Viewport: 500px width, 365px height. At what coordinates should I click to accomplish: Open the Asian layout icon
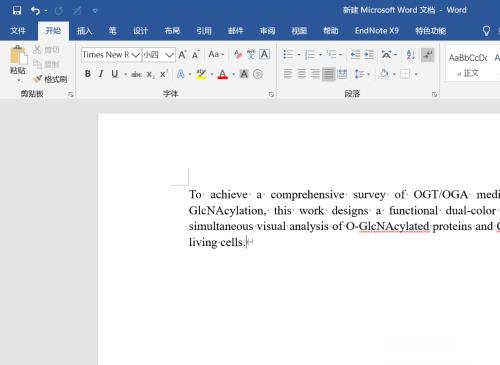pyautogui.click(x=386, y=54)
